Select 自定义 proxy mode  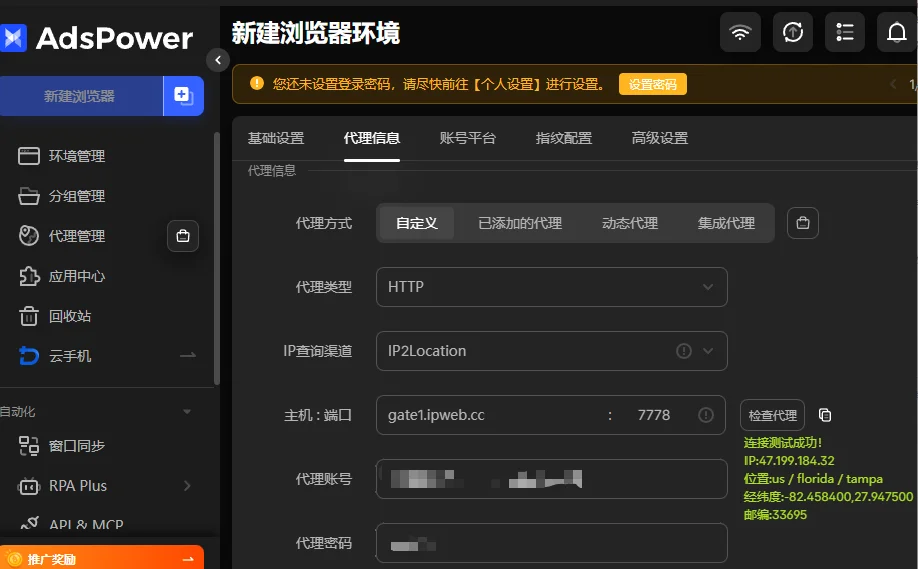417,223
